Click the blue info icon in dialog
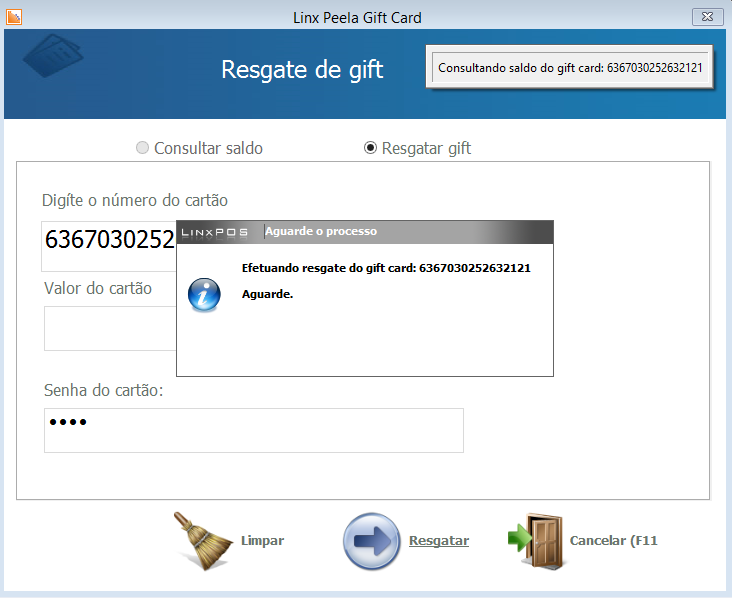Image resolution: width=732 pixels, height=598 pixels. tap(204, 295)
